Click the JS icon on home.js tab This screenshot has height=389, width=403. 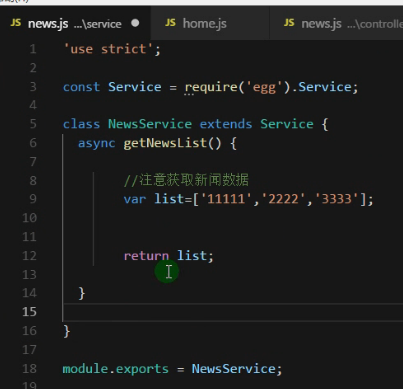170,23
